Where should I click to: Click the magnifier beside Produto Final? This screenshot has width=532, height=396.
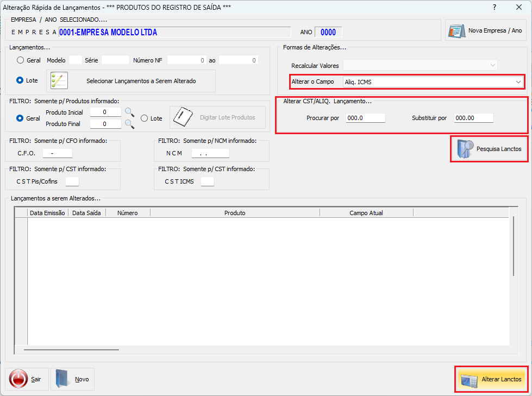click(130, 124)
